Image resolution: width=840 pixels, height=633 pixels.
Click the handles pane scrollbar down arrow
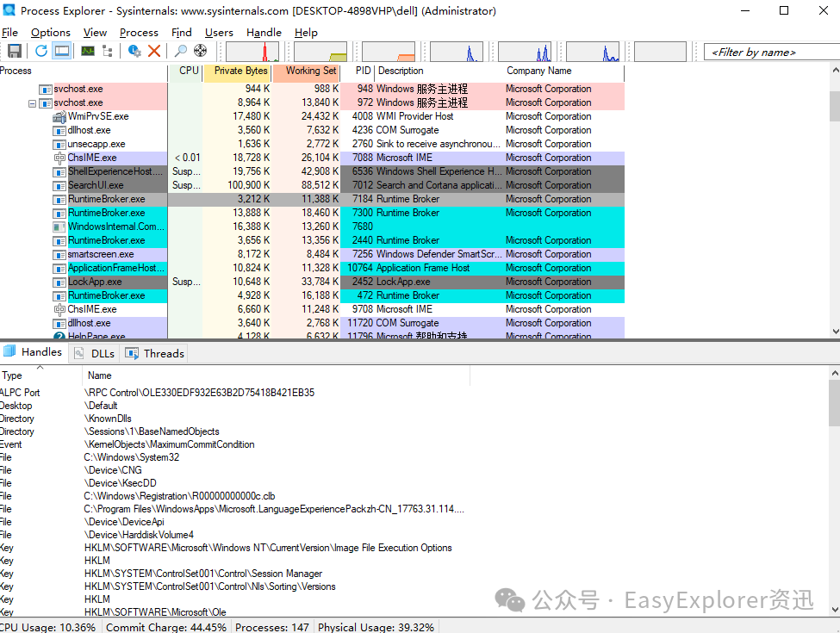coord(835,610)
